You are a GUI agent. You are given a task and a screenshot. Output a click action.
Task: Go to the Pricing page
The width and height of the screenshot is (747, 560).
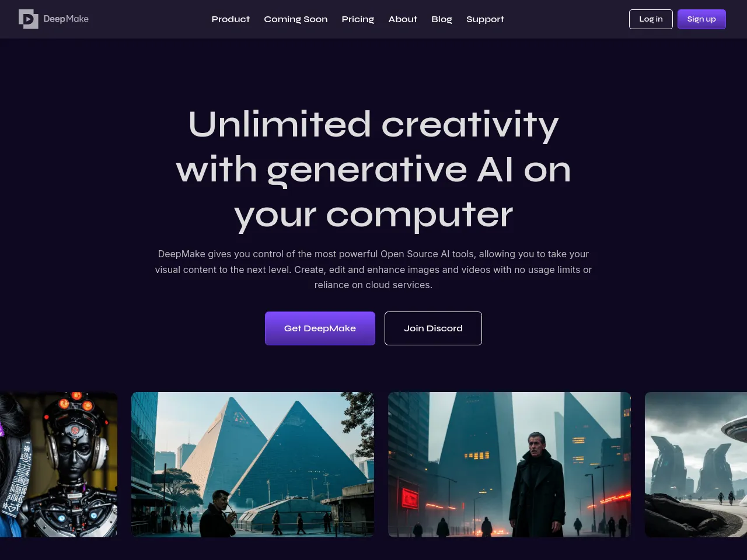tap(358, 19)
